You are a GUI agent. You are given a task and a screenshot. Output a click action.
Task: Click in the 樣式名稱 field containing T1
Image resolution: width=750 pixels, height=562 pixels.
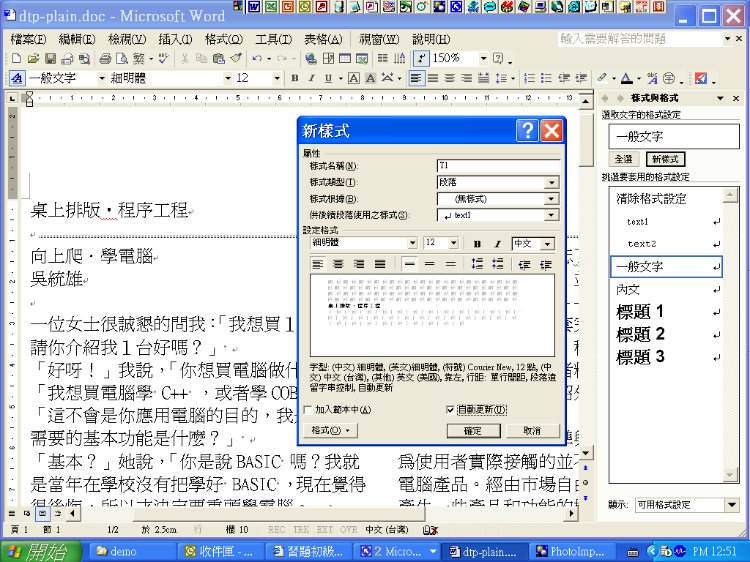(498, 165)
